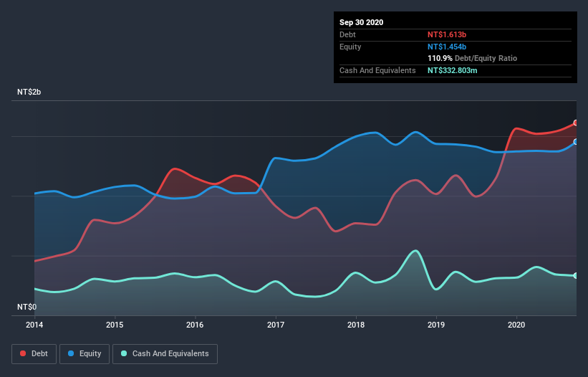Click the 2014 x-axis label
The image size is (588, 377).
(x=34, y=325)
